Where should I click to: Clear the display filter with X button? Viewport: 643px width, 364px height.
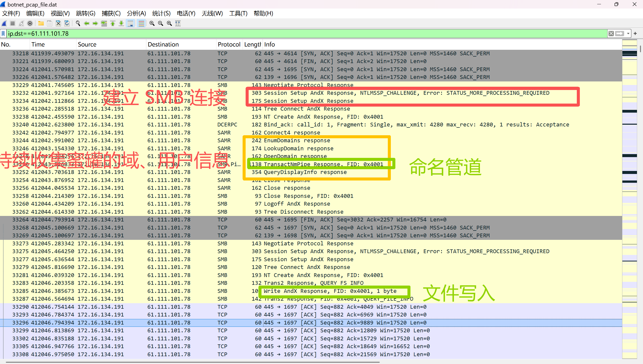[x=611, y=33]
